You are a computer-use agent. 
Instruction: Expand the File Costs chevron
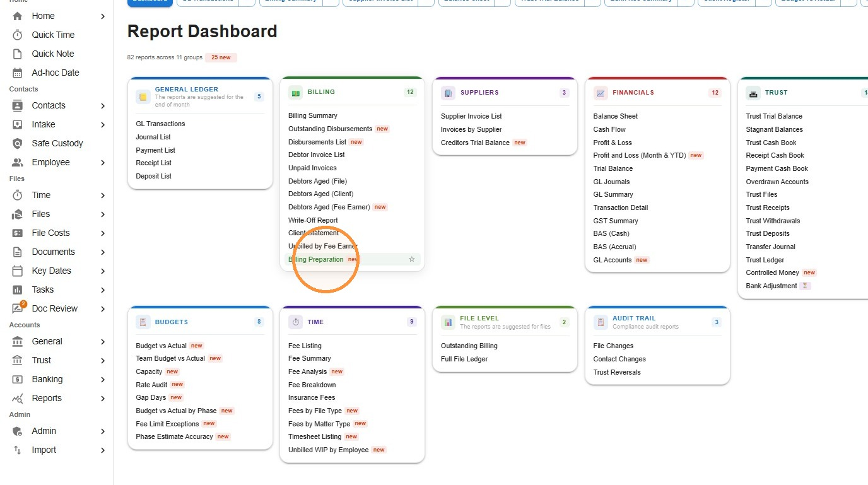103,233
